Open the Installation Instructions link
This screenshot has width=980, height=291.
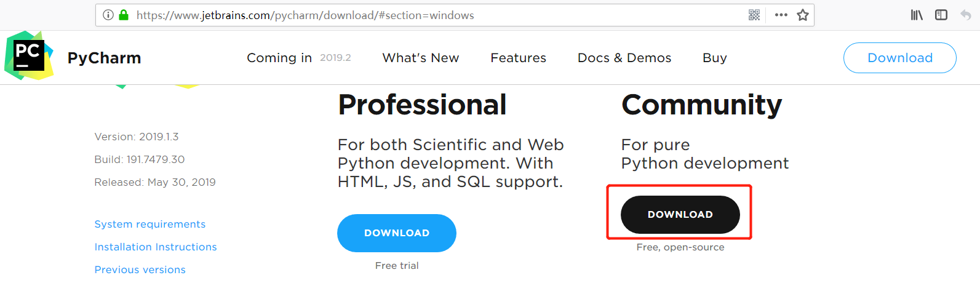point(156,247)
